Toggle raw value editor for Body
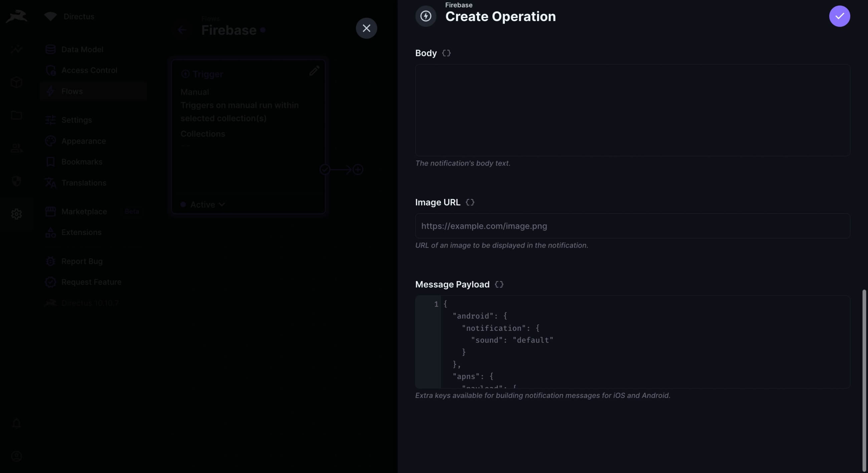This screenshot has width=868, height=473. coord(446,53)
